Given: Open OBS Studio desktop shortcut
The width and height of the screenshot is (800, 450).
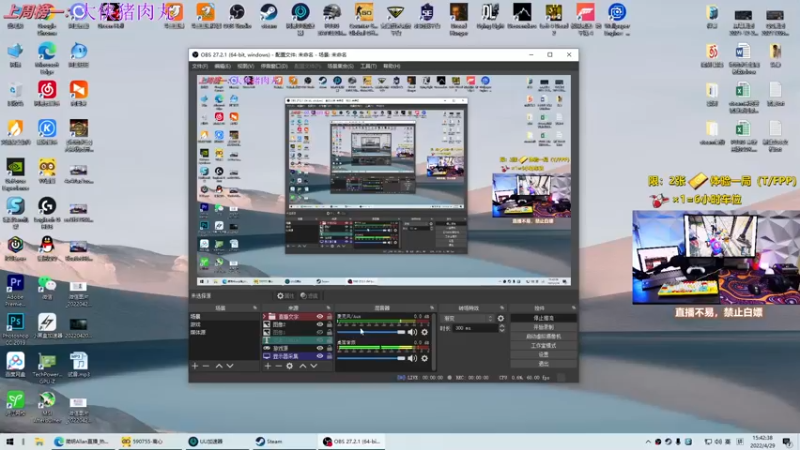Looking at the screenshot, I should click(x=237, y=16).
